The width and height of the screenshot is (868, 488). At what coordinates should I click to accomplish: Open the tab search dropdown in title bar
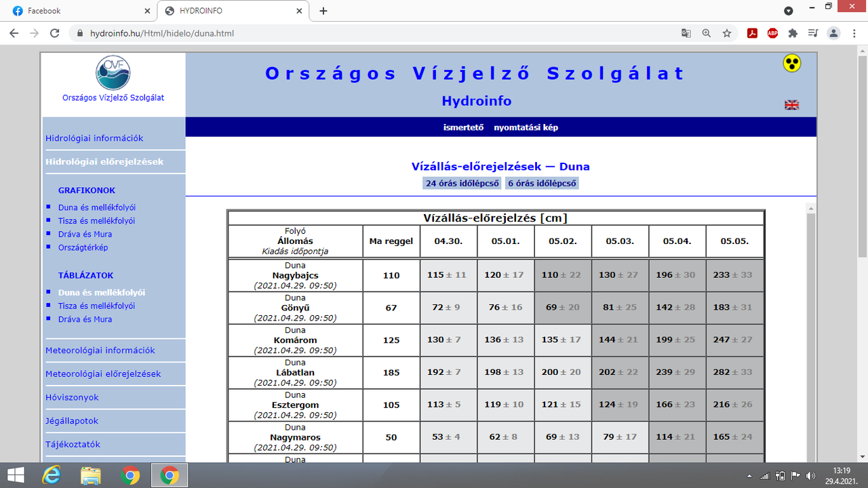(789, 11)
